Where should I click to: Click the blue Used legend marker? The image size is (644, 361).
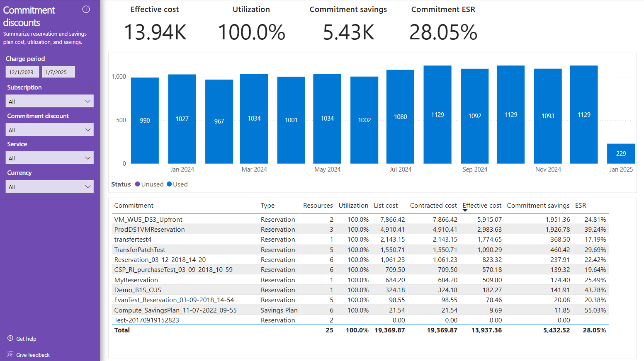(169, 184)
